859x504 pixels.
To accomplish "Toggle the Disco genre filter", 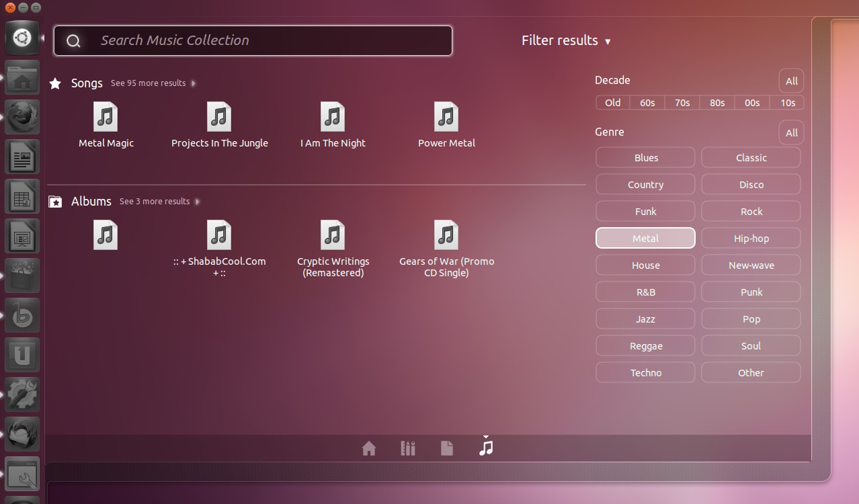I will tap(751, 185).
